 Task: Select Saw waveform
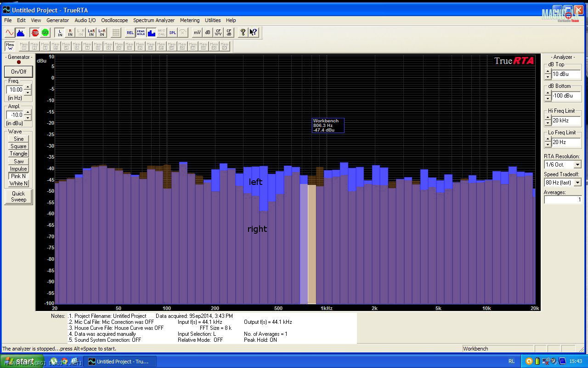tap(18, 161)
